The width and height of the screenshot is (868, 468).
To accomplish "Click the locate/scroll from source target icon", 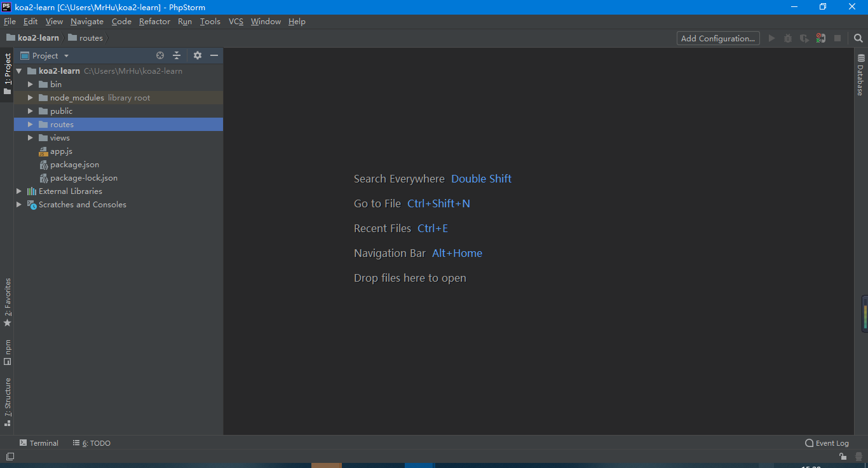I will 160,55.
